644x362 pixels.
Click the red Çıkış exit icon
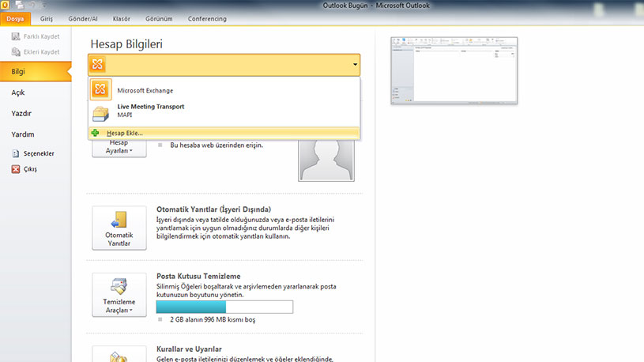pos(16,169)
